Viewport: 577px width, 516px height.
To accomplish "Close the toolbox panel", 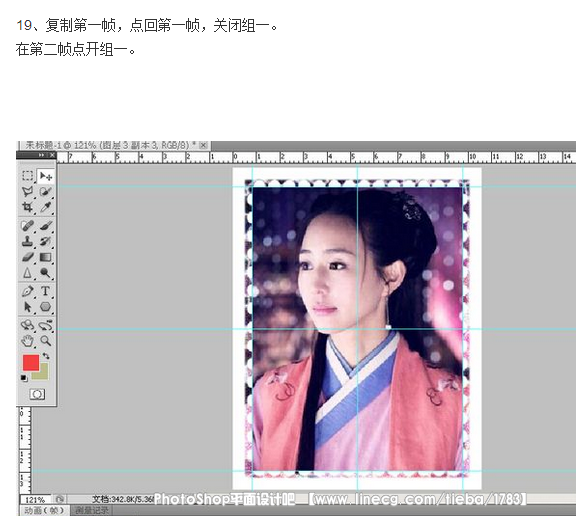I will click(x=52, y=155).
